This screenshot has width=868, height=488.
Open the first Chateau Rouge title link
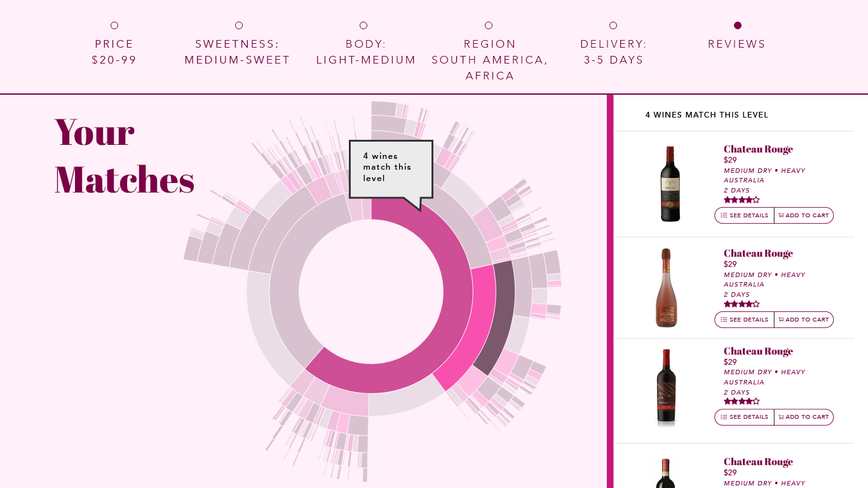click(758, 149)
